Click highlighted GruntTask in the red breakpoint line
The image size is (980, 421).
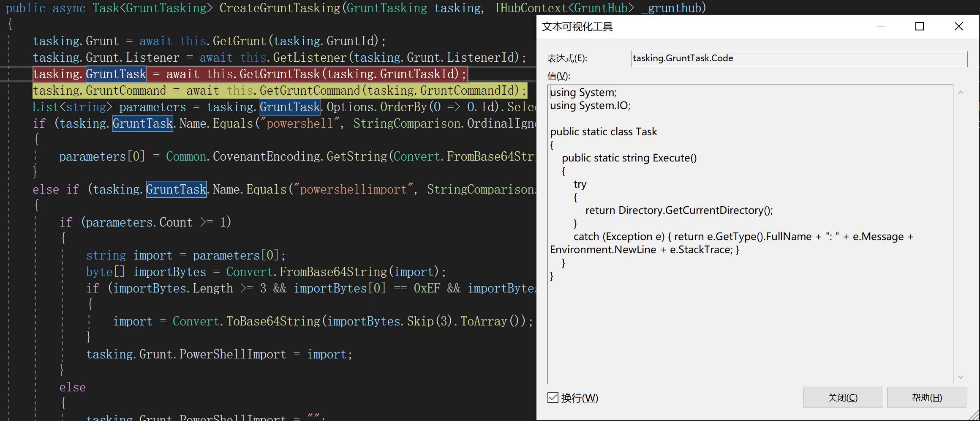(116, 74)
